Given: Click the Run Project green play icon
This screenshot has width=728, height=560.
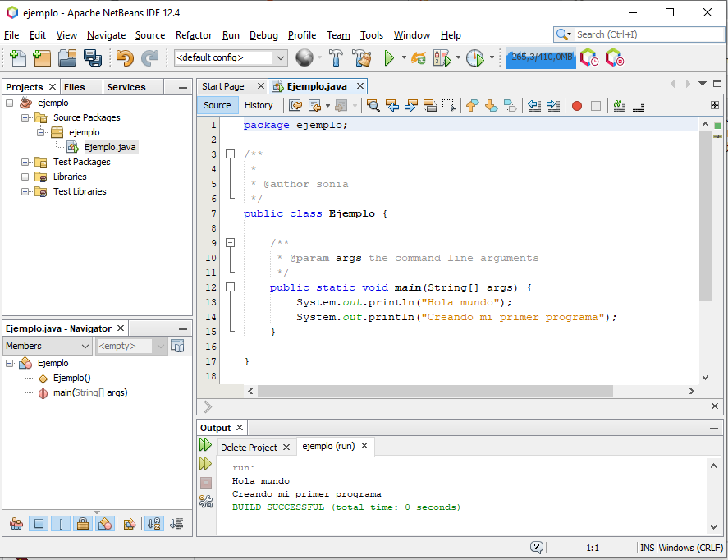Looking at the screenshot, I should tap(389, 58).
